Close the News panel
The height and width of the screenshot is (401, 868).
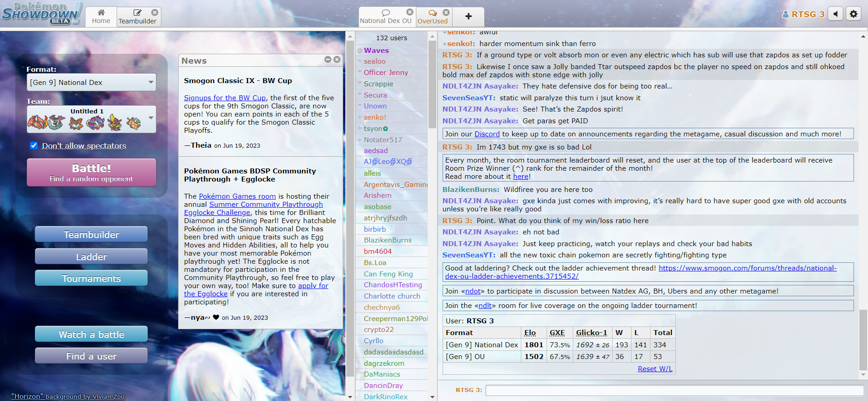(x=337, y=60)
